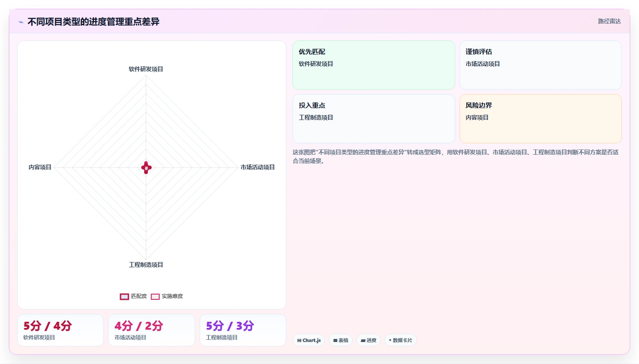The height and width of the screenshot is (364, 639).
Task: Click the 路径雷达 label in header
Action: click(x=609, y=21)
